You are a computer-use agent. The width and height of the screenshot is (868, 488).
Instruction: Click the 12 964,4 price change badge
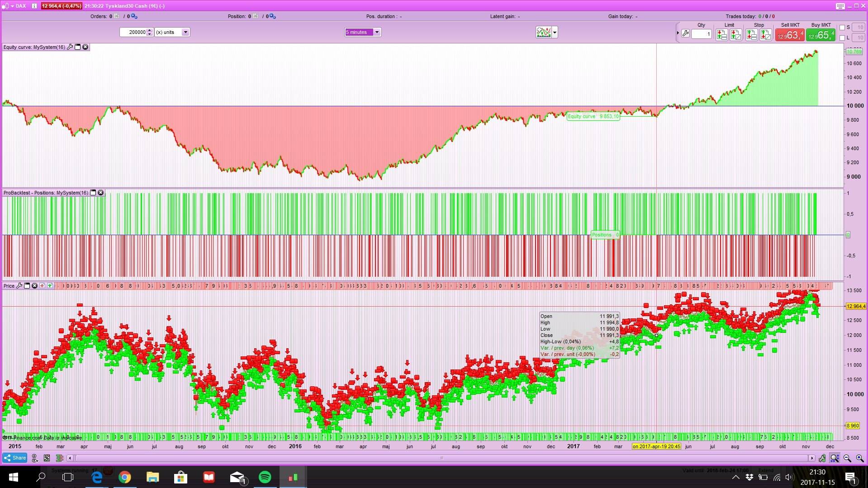62,6
